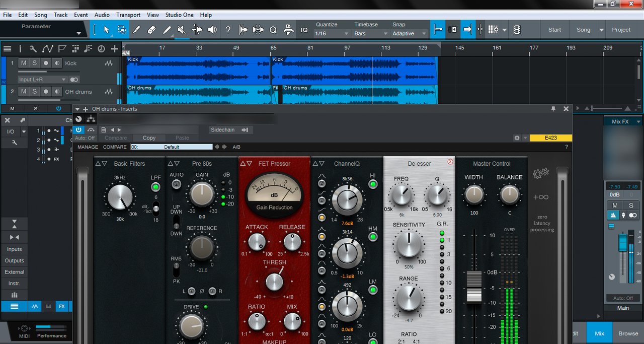Solo the Kick track

pyautogui.click(x=35, y=63)
